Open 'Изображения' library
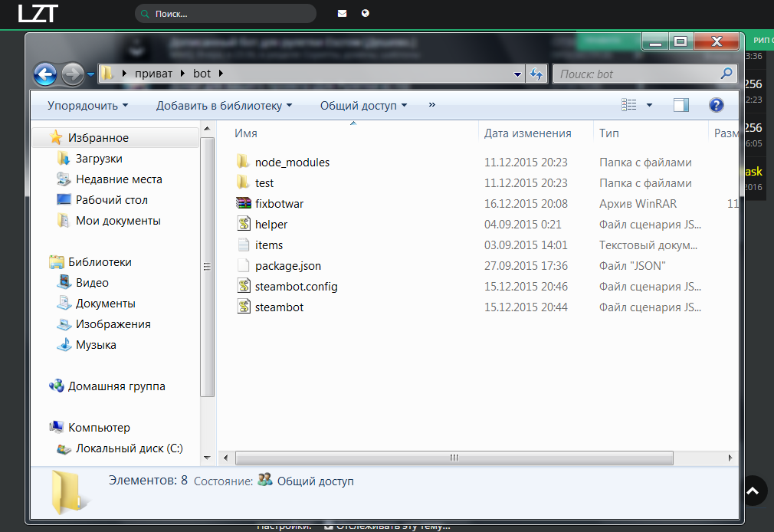Viewport: 774px width, 532px height. tap(113, 324)
